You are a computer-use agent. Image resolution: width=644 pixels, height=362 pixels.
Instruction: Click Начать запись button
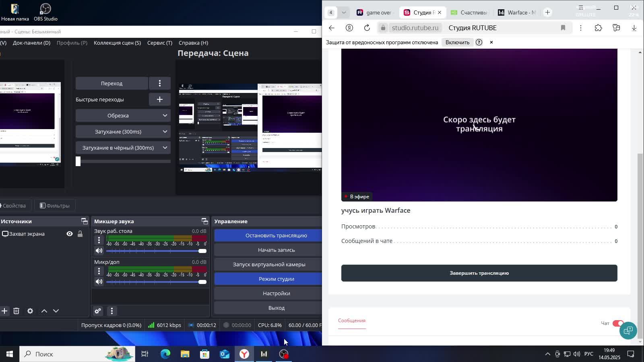click(x=268, y=250)
